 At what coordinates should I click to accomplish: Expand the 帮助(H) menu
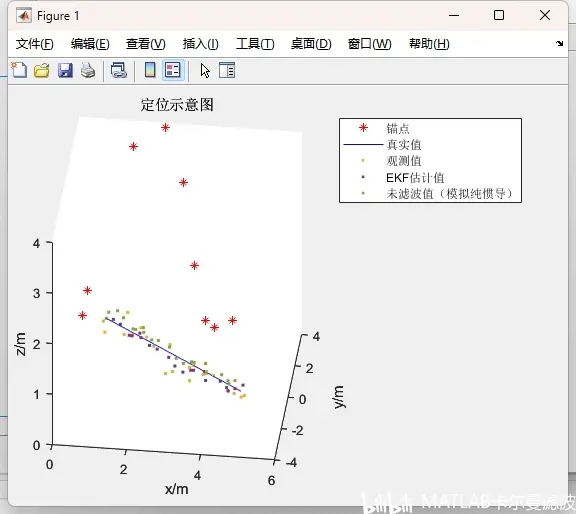point(429,44)
